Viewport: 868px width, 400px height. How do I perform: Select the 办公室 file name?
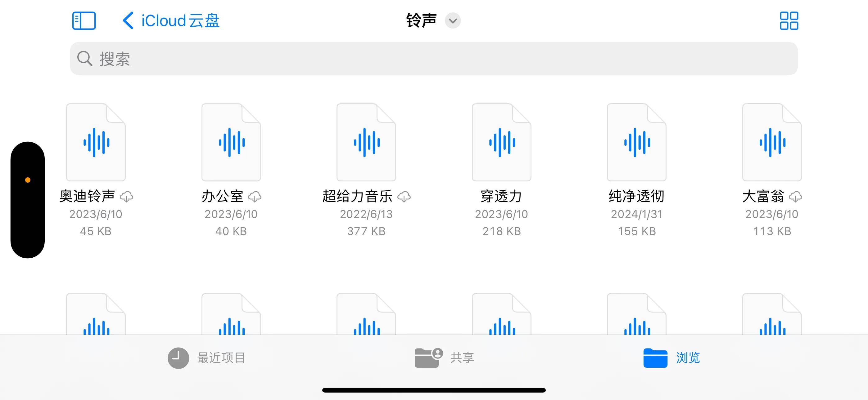click(222, 196)
